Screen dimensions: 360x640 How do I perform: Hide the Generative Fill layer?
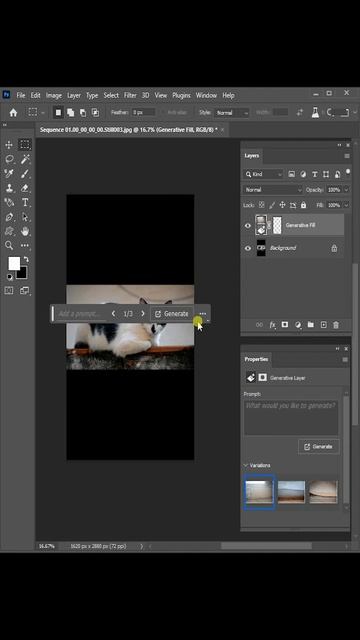pyautogui.click(x=248, y=225)
